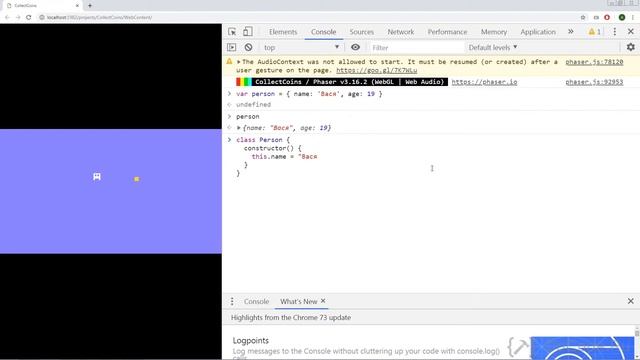Image resolution: width=640 pixels, height=360 pixels.
Task: Click the Logpoints preview thumbnail
Action: [x=582, y=348]
